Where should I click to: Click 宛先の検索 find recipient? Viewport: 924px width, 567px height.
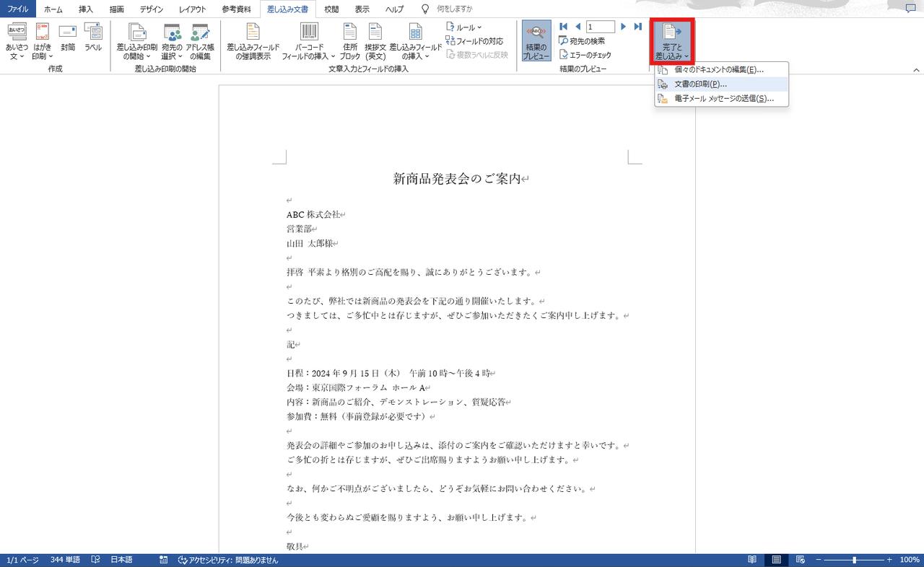[582, 41]
